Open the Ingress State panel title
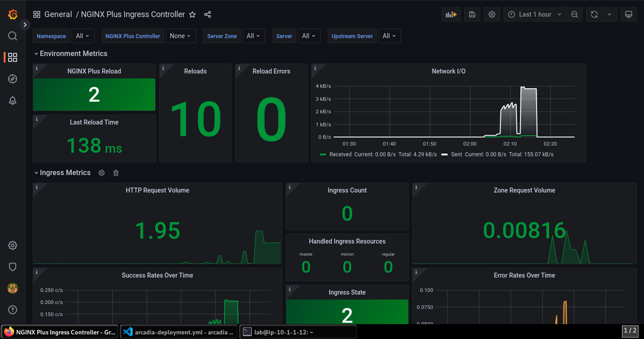644x339 pixels. click(347, 292)
